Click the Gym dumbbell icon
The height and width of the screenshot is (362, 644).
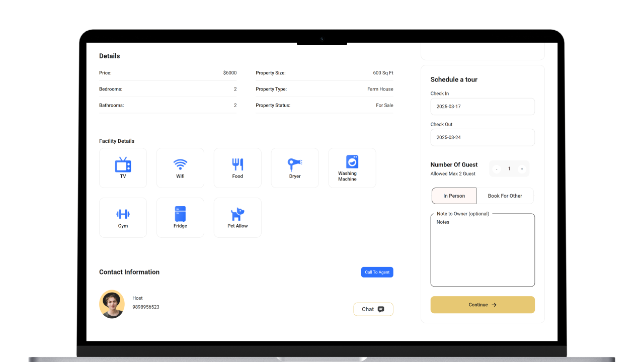click(x=123, y=214)
